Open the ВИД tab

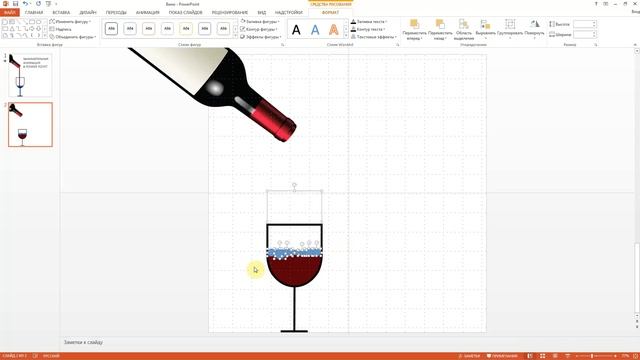[x=262, y=13]
